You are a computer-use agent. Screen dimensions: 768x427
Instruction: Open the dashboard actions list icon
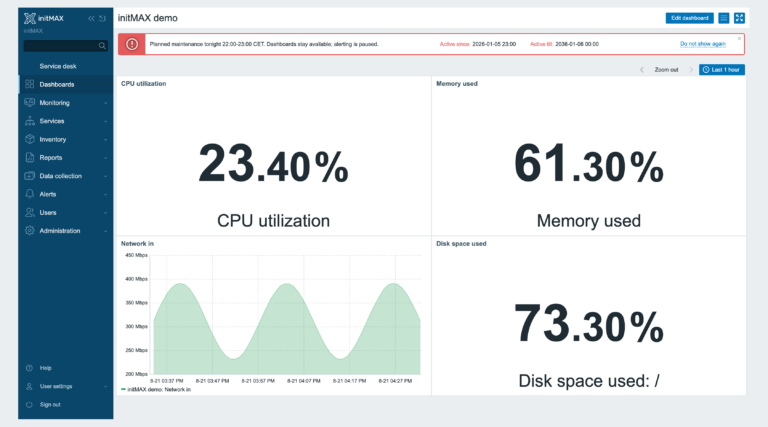(x=723, y=18)
